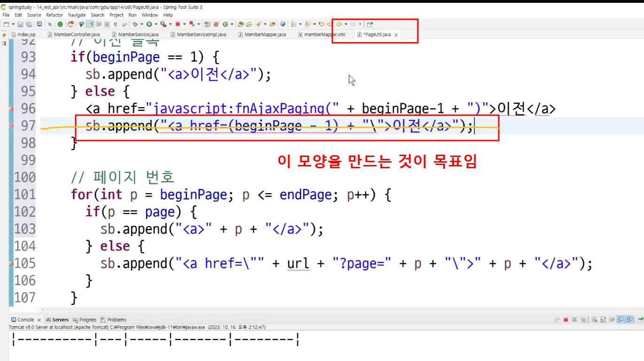This screenshot has height=361, width=644.
Task: Click the green Boot Dashboard power icon
Action: tap(60, 24)
